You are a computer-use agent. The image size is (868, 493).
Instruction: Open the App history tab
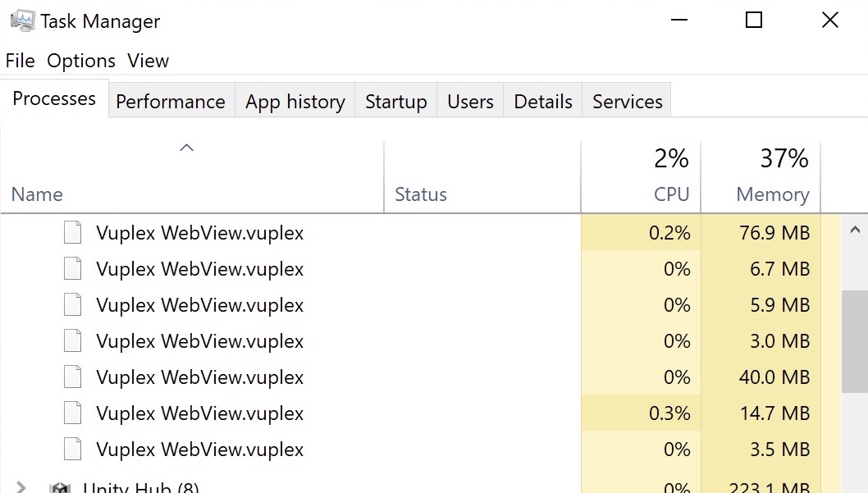tap(295, 101)
